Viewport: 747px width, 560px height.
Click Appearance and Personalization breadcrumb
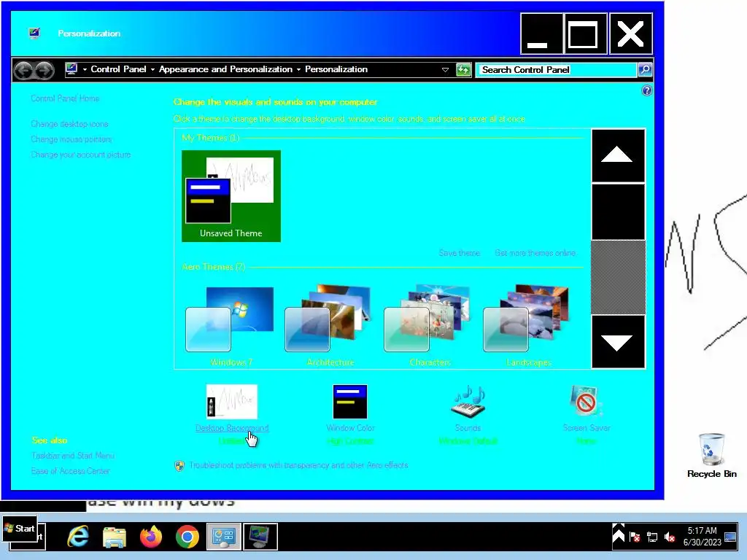click(x=226, y=69)
